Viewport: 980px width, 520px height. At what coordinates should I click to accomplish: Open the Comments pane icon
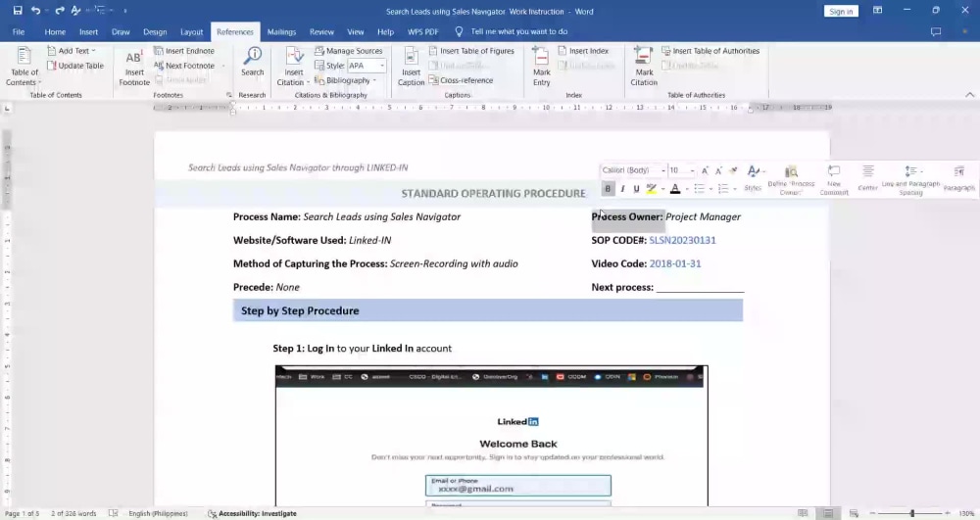click(x=936, y=31)
